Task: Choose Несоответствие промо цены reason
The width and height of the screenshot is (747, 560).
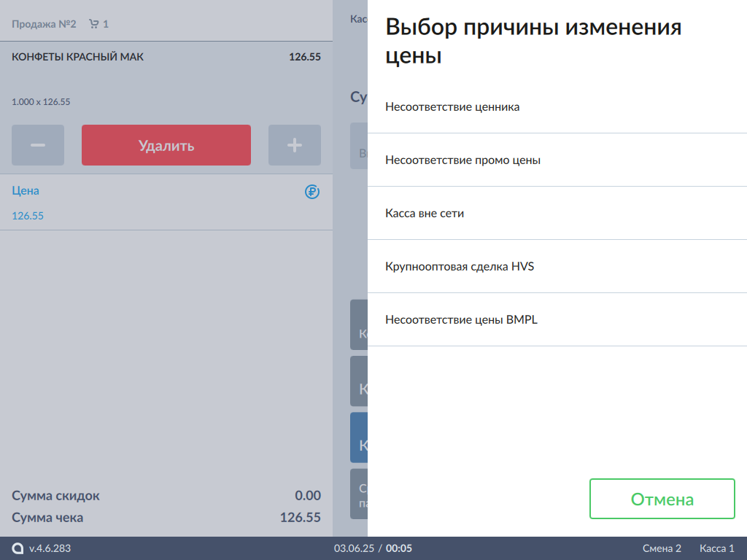Action: pyautogui.click(x=462, y=160)
